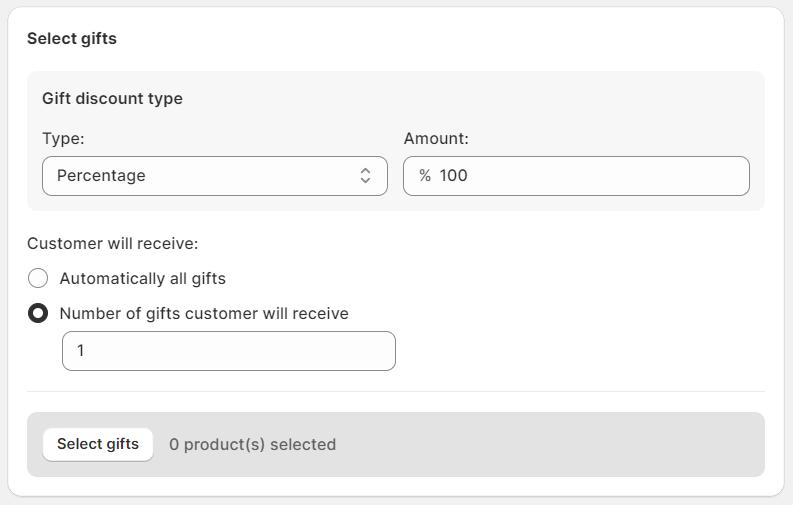Select 'Number of gifts customer will receive' radio
Image resolution: width=793 pixels, height=505 pixels.
coord(38,313)
